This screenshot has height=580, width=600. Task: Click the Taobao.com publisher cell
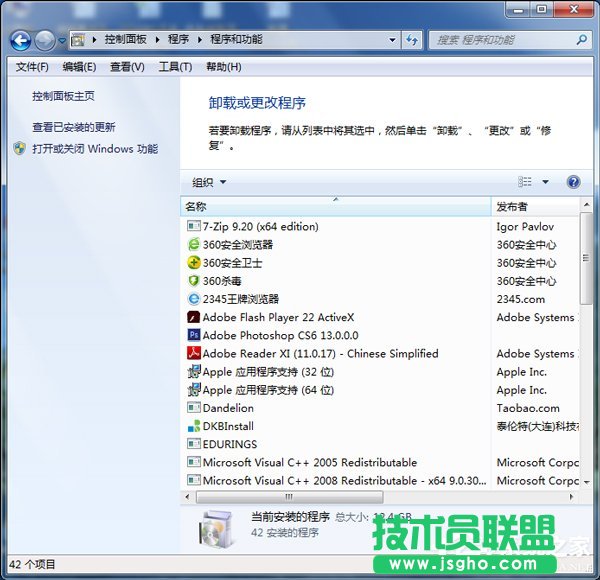(x=528, y=408)
